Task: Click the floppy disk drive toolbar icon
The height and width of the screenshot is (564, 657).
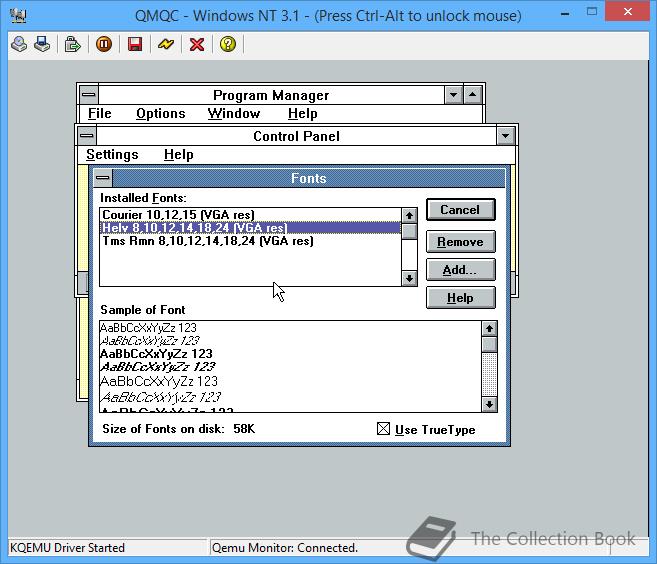Action: point(42,44)
